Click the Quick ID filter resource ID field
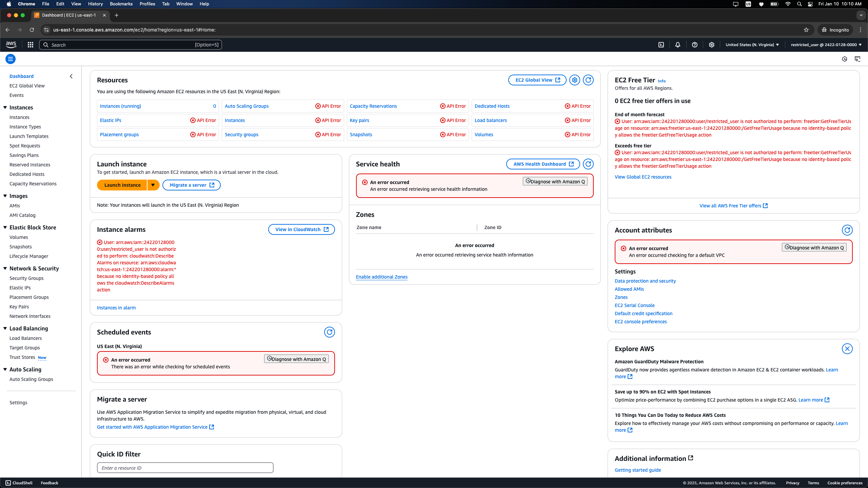Image resolution: width=868 pixels, height=488 pixels. 185,468
